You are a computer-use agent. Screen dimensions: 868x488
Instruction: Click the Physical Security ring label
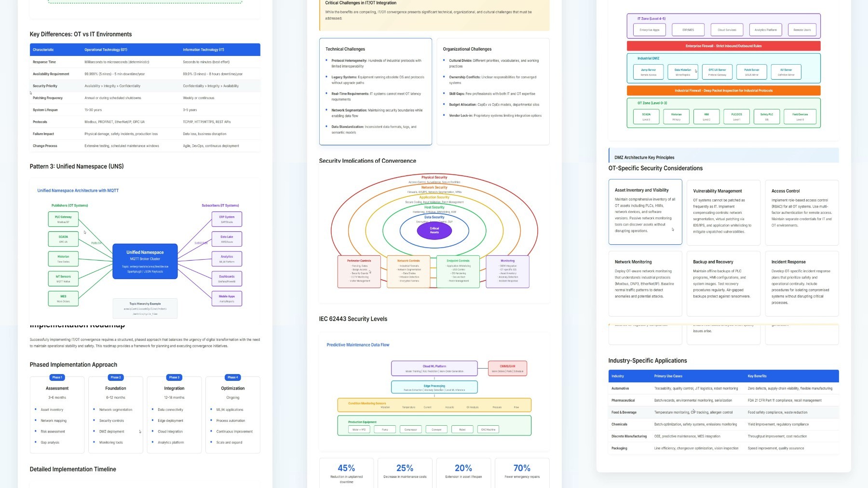point(434,177)
